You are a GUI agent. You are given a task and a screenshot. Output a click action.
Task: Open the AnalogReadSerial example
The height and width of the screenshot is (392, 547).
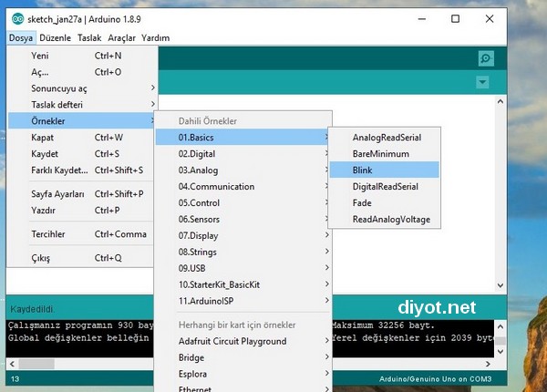385,138
